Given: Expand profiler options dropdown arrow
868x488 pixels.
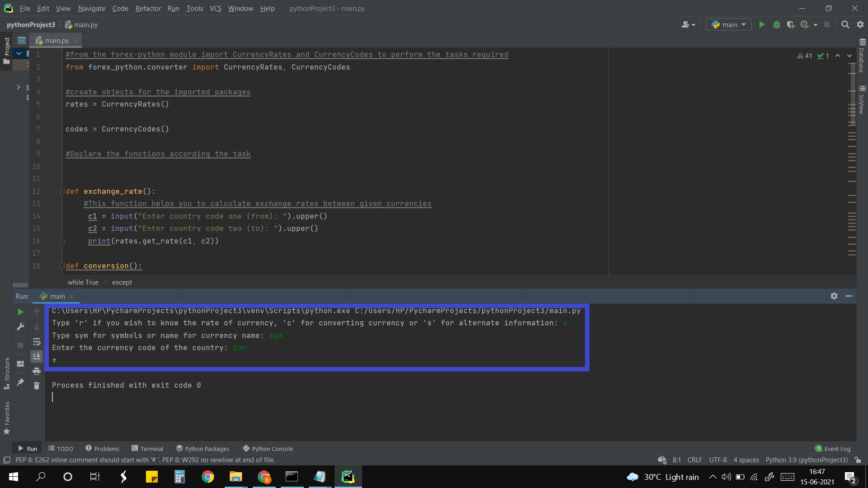Looking at the screenshot, I should point(816,25).
